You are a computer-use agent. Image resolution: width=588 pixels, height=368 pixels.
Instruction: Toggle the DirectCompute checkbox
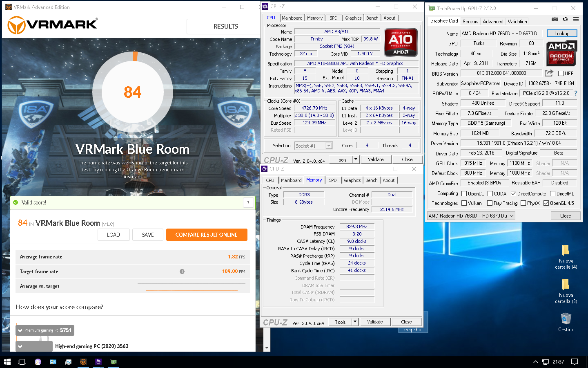pos(513,194)
